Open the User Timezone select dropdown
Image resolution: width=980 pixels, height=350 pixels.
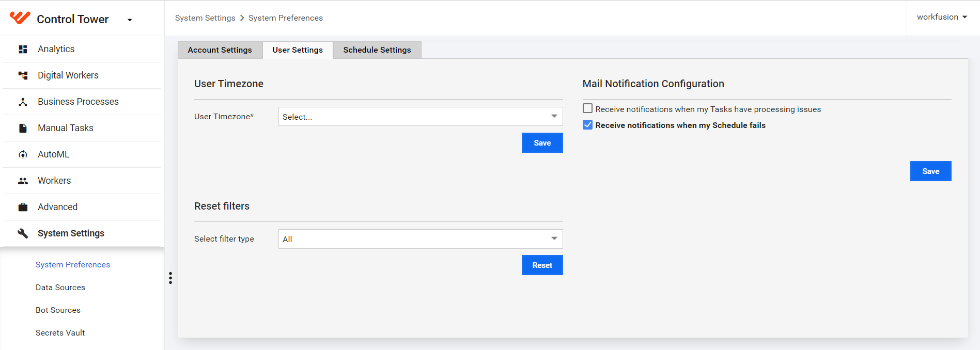coord(421,117)
